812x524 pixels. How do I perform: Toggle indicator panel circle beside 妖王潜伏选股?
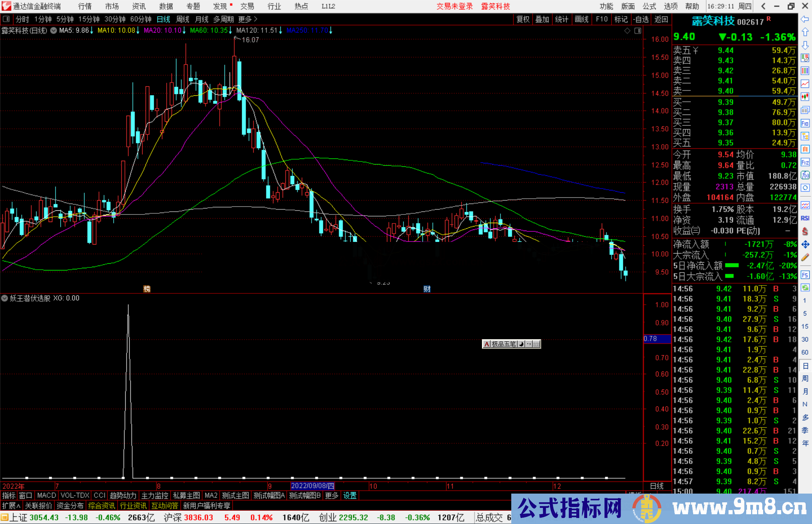(5, 298)
